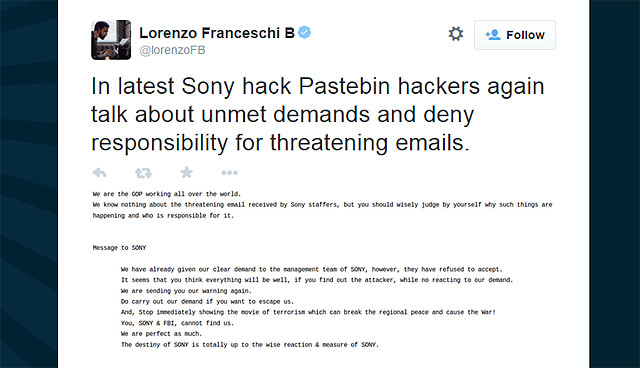640x368 pixels.
Task: Select the line 'You, SONY & FBI, cannot find us.'
Action: [x=178, y=323]
